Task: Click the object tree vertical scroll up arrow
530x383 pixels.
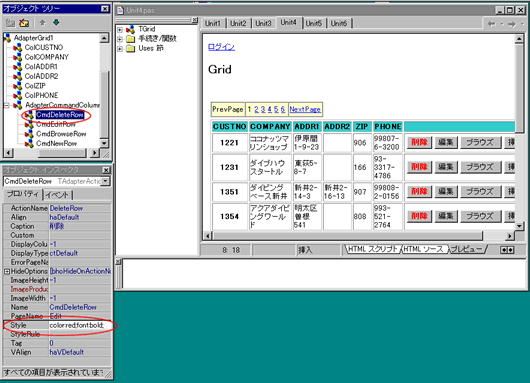Action: (x=104, y=38)
